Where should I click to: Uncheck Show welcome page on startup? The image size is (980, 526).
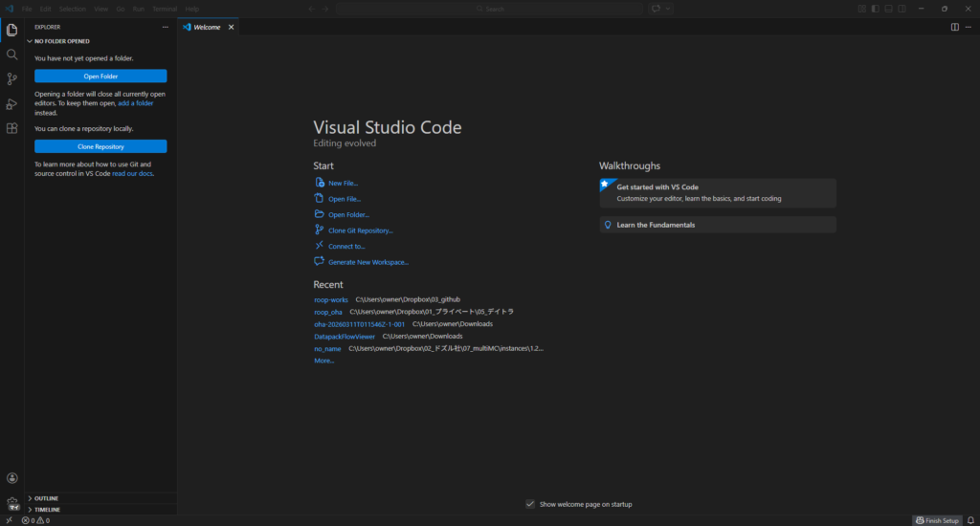coord(530,504)
